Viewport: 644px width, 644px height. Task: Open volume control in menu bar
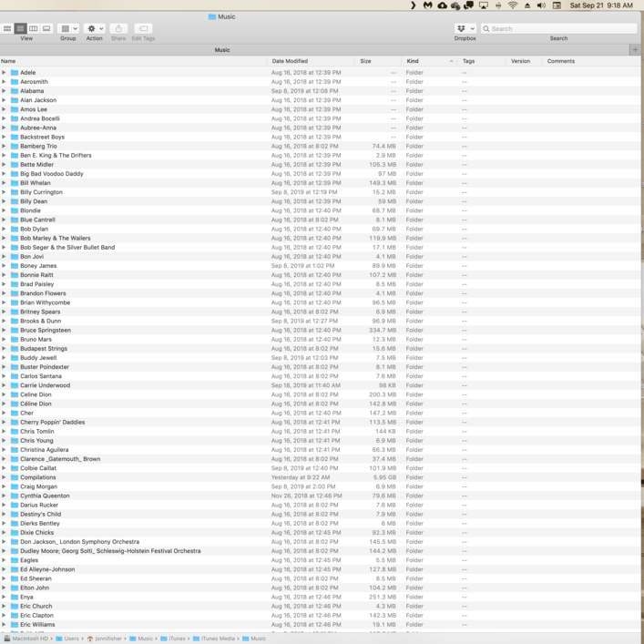pyautogui.click(x=541, y=5)
